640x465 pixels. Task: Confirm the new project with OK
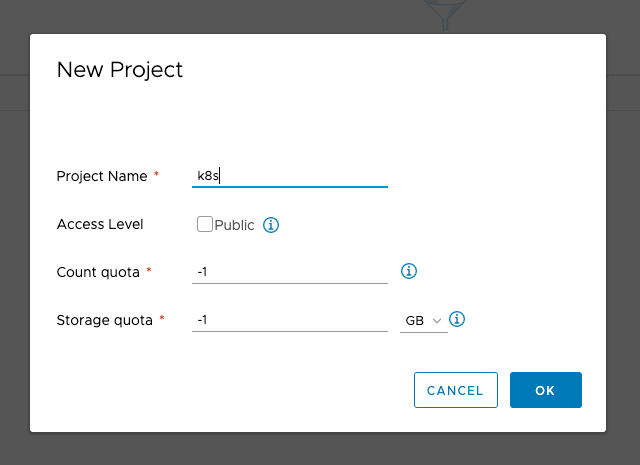[545, 390]
